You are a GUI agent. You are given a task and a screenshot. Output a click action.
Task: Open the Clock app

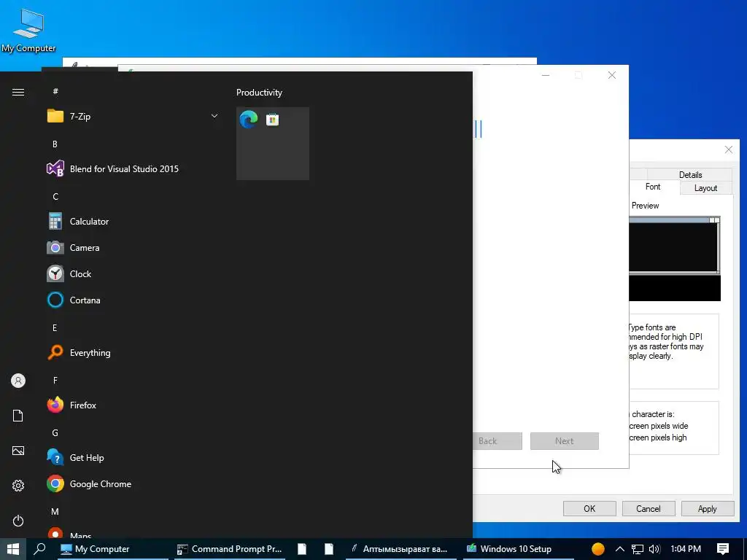pyautogui.click(x=133, y=274)
